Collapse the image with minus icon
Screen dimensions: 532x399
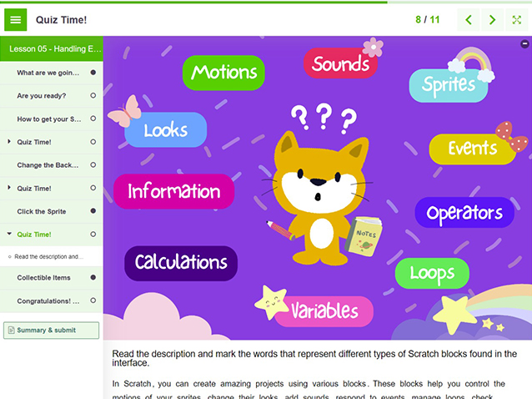pyautogui.click(x=524, y=43)
